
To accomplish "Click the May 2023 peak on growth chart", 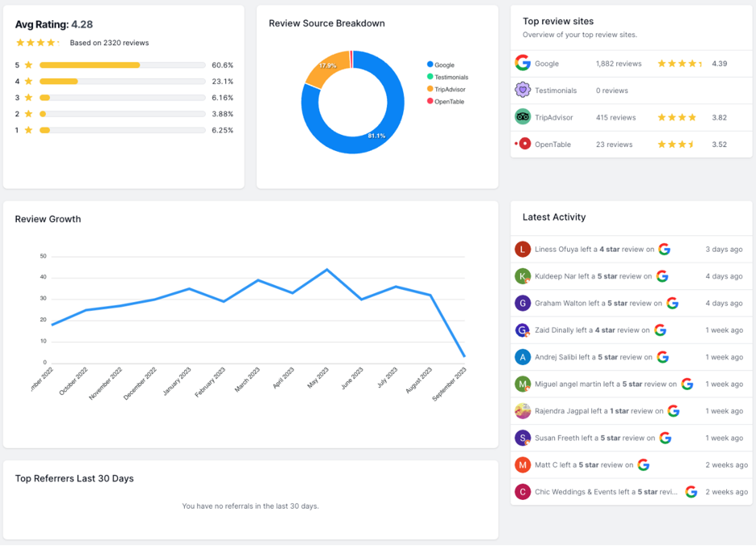I will (327, 270).
